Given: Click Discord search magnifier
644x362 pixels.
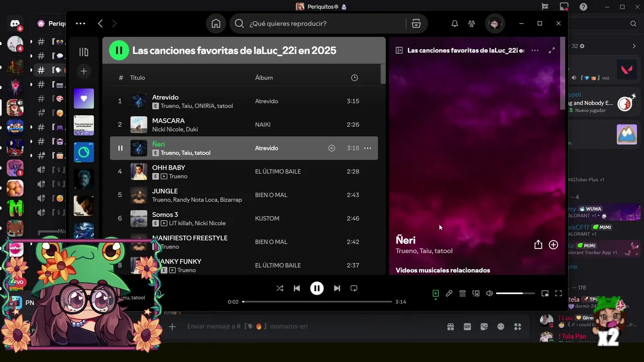Looking at the screenshot, I should click(633, 24).
